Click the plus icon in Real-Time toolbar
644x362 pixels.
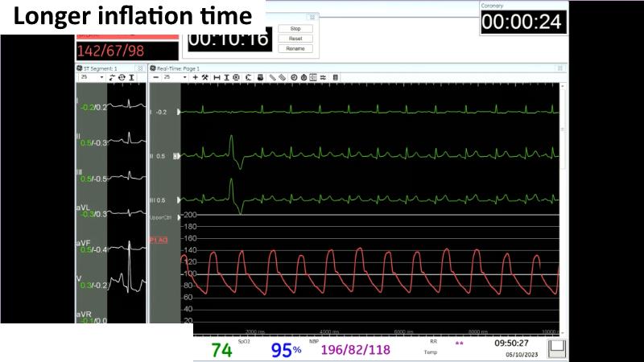195,77
